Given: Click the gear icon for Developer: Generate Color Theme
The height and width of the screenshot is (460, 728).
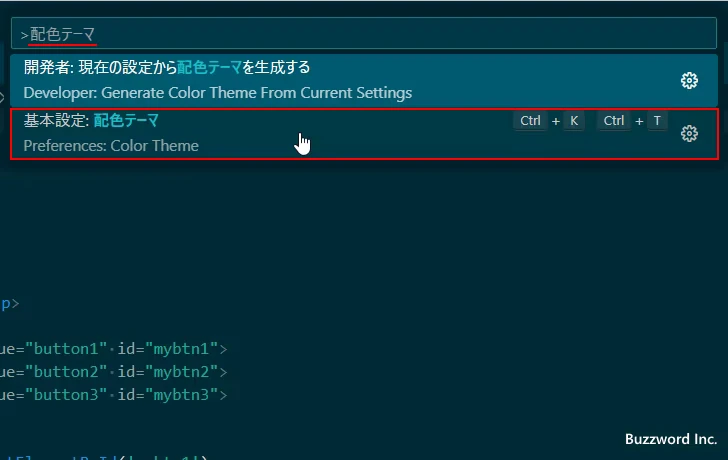Looking at the screenshot, I should click(x=688, y=81).
